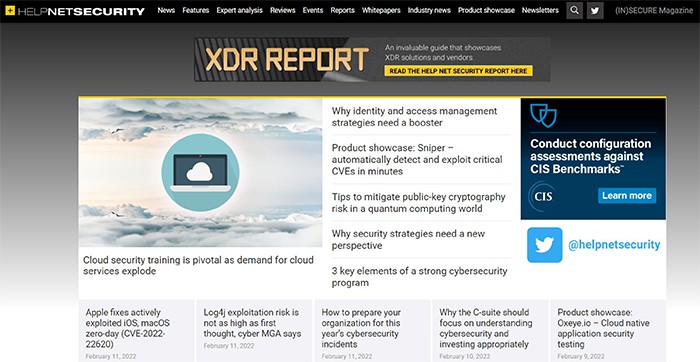Open the Newsletters menu item

540,10
